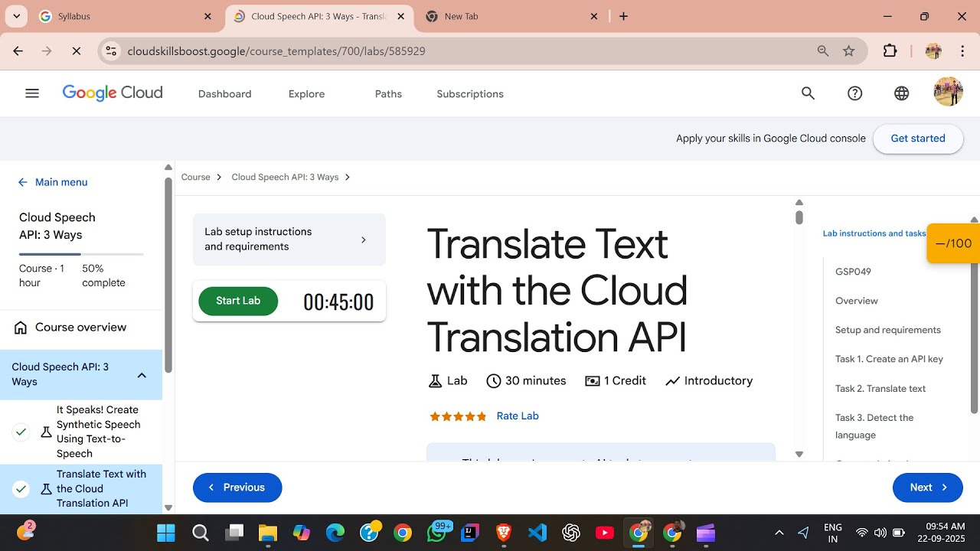Click the green checkmark beside Translate Text lab
Image resolution: width=980 pixels, height=551 pixels.
tap(21, 488)
